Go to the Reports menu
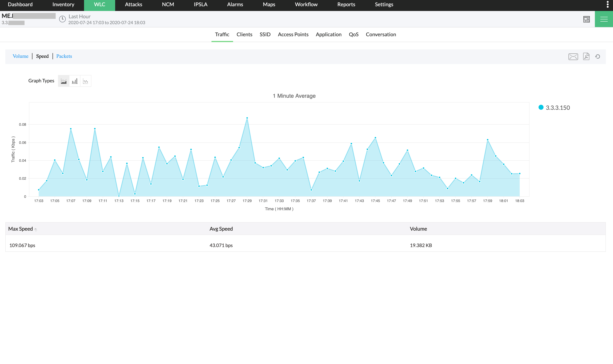This screenshot has height=364, width=613. coord(346,4)
